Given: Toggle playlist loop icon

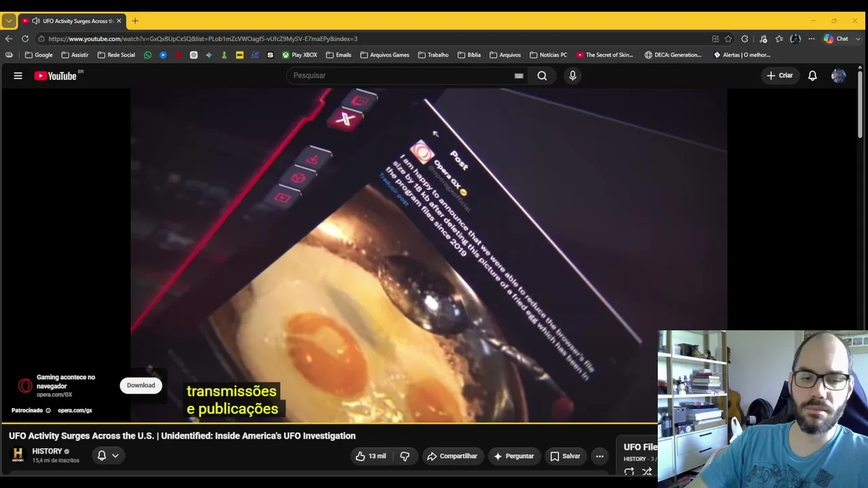Looking at the screenshot, I should (629, 472).
